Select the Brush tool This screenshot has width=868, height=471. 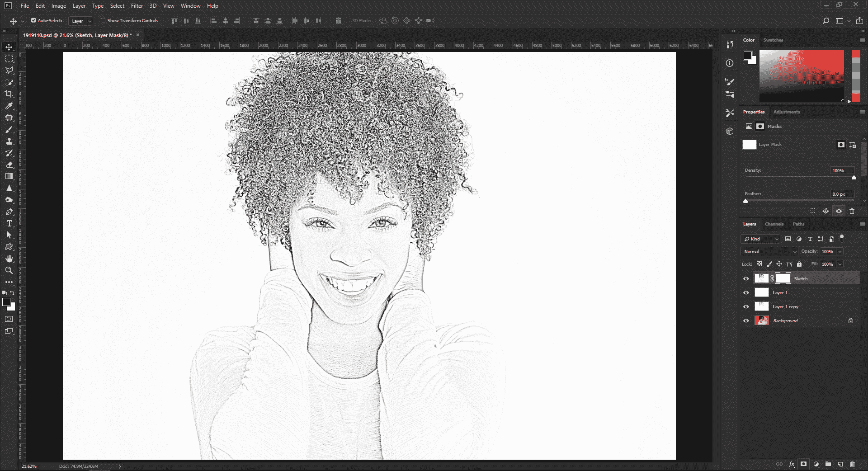[x=9, y=130]
